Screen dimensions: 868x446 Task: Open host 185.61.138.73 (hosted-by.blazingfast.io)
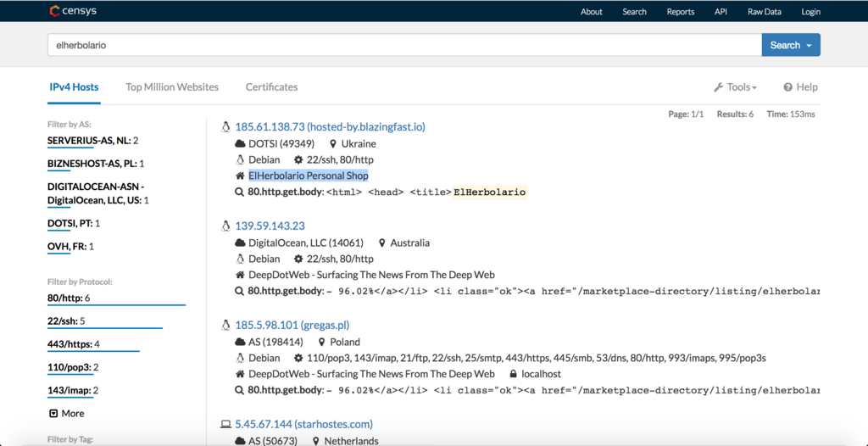(330, 127)
